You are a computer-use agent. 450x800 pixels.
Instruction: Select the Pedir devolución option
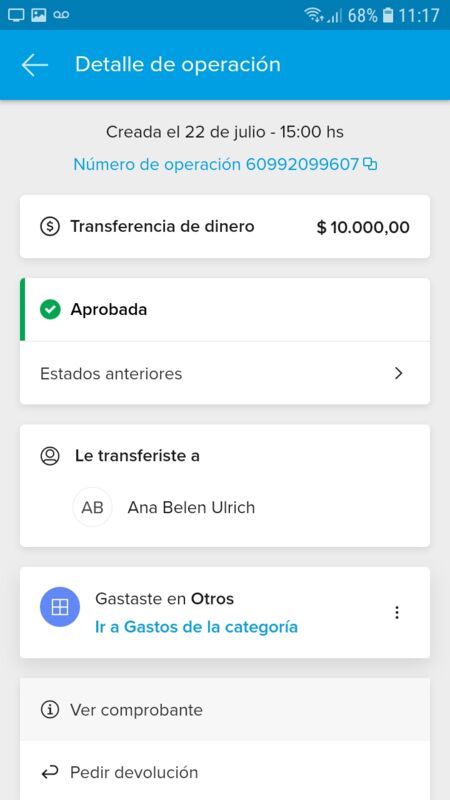coord(224,771)
